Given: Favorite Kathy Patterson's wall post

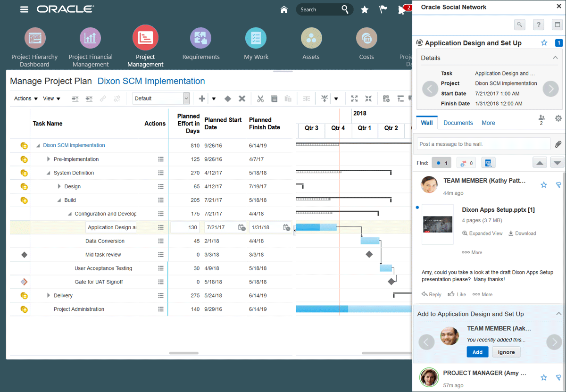Looking at the screenshot, I should [543, 185].
